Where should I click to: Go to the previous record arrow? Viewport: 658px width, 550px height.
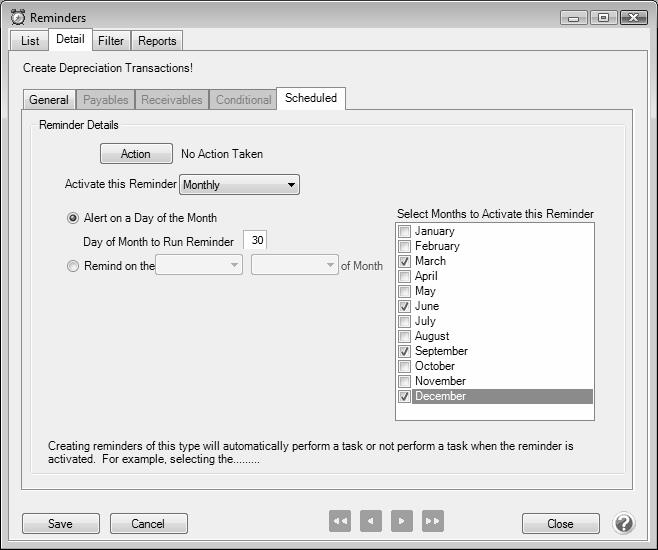click(371, 521)
